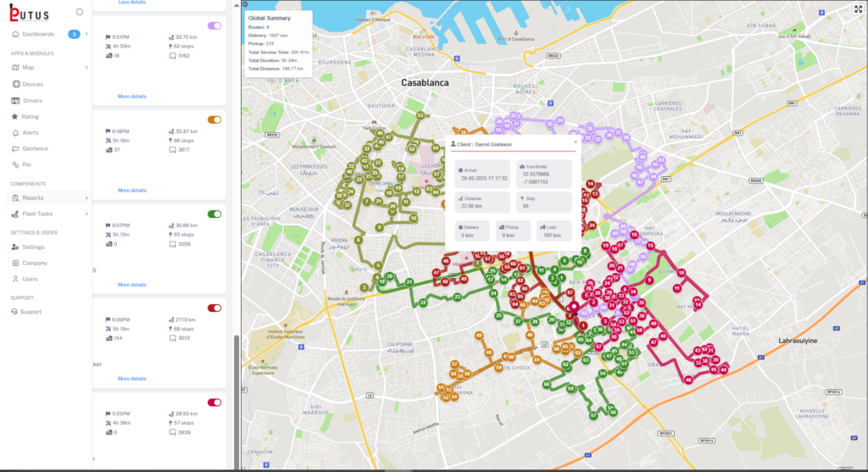
Task: Click olive stop marker 53 on map
Action: [420, 115]
